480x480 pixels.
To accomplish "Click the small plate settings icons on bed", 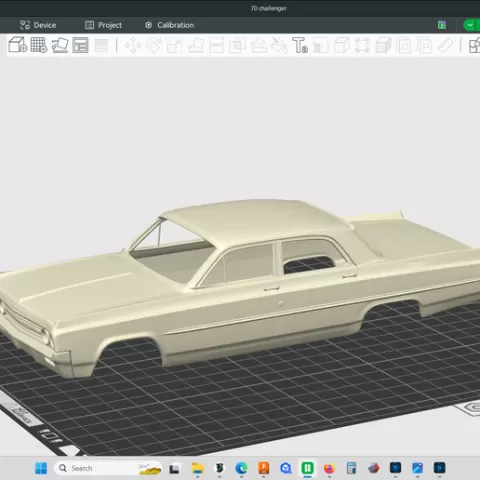I will coord(51,436).
